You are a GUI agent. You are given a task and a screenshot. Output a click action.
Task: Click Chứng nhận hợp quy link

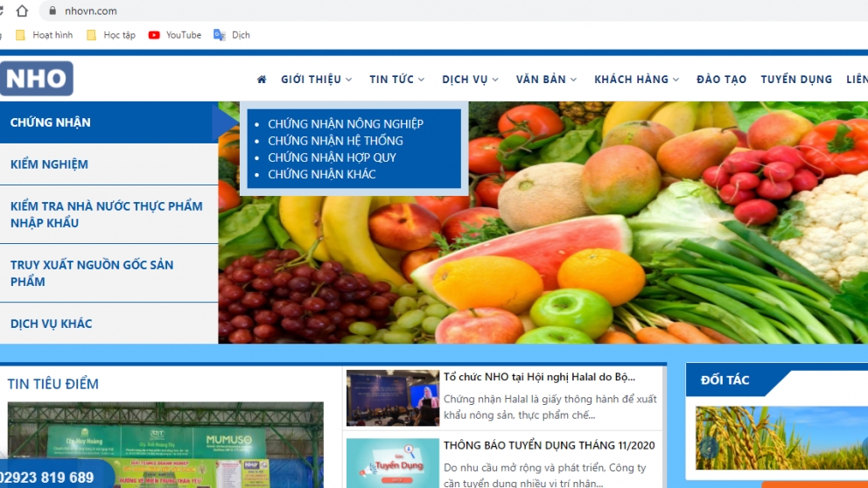(332, 157)
